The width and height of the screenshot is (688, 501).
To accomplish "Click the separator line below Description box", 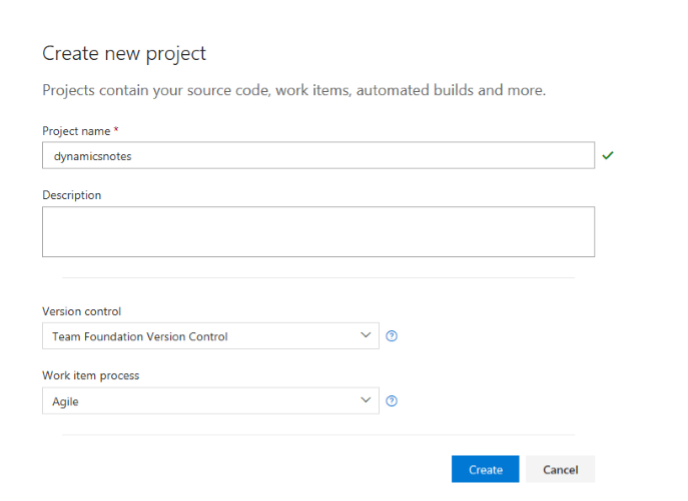I will click(x=318, y=278).
